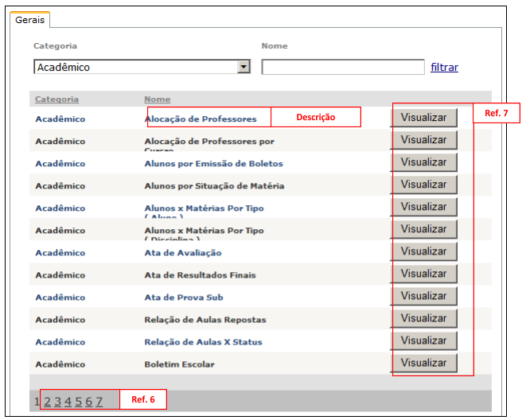Go to results page 2

point(47,401)
